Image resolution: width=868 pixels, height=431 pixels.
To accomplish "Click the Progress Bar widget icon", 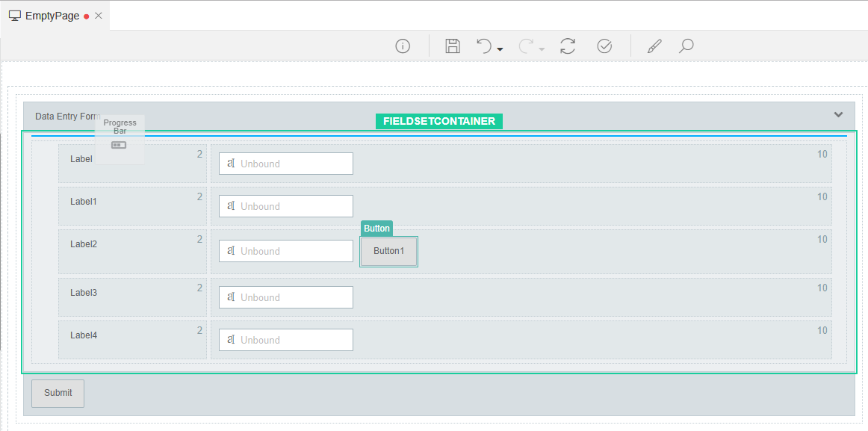I will click(x=119, y=144).
